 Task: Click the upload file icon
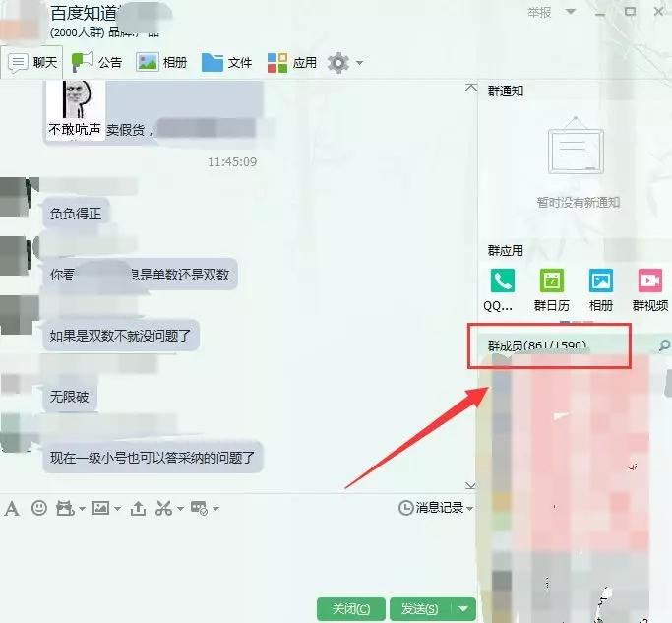coord(138,509)
